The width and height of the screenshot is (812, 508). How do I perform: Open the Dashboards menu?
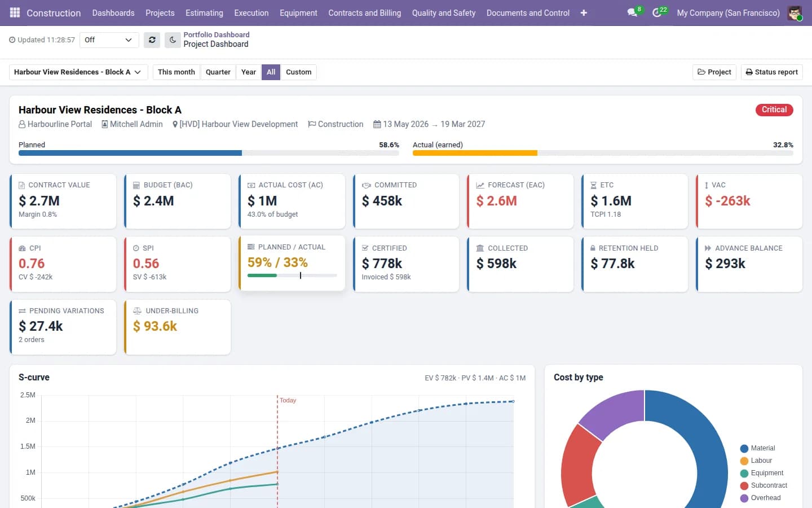coord(113,12)
